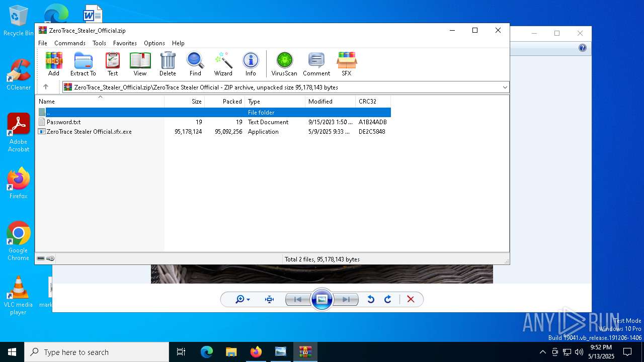Start slideshow in photo viewer
This screenshot has height=362, width=644.
tap(322, 299)
